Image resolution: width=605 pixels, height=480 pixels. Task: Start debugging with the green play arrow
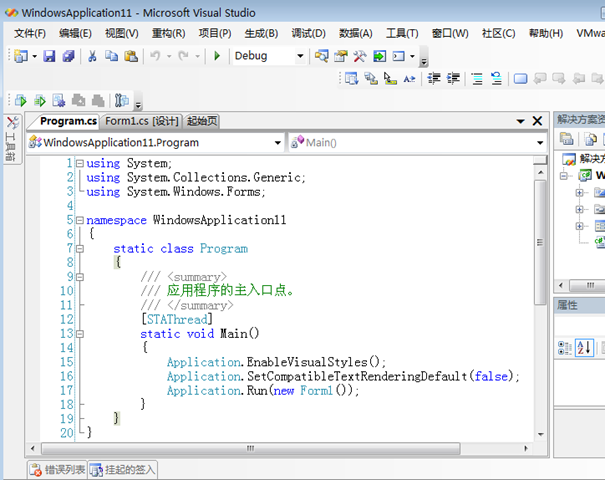coord(216,56)
